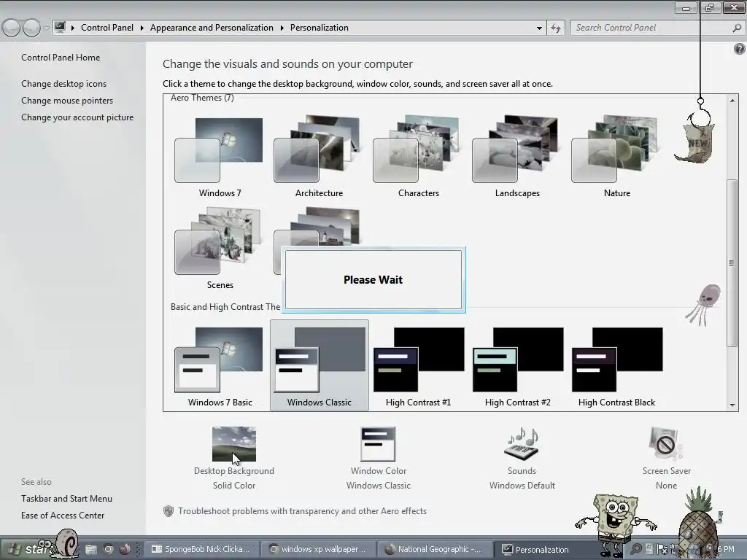747x560 pixels.
Task: Open the folder quick launch icon
Action: (x=91, y=550)
